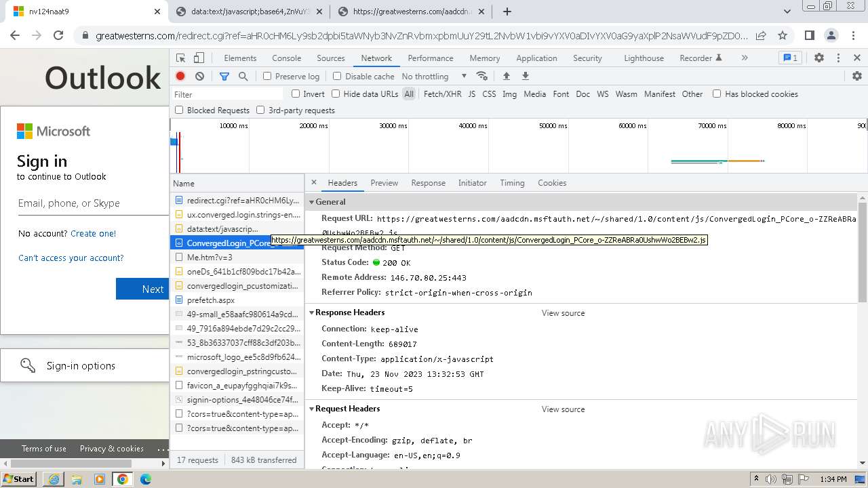
Task: Open the Application tab
Action: coord(536,58)
